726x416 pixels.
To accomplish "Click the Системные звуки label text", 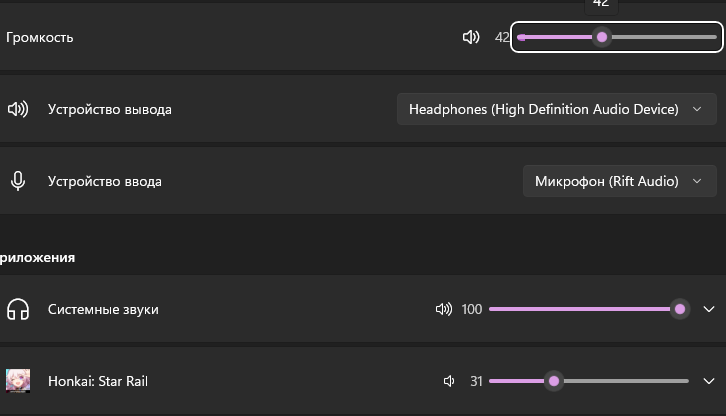I will tap(103, 309).
